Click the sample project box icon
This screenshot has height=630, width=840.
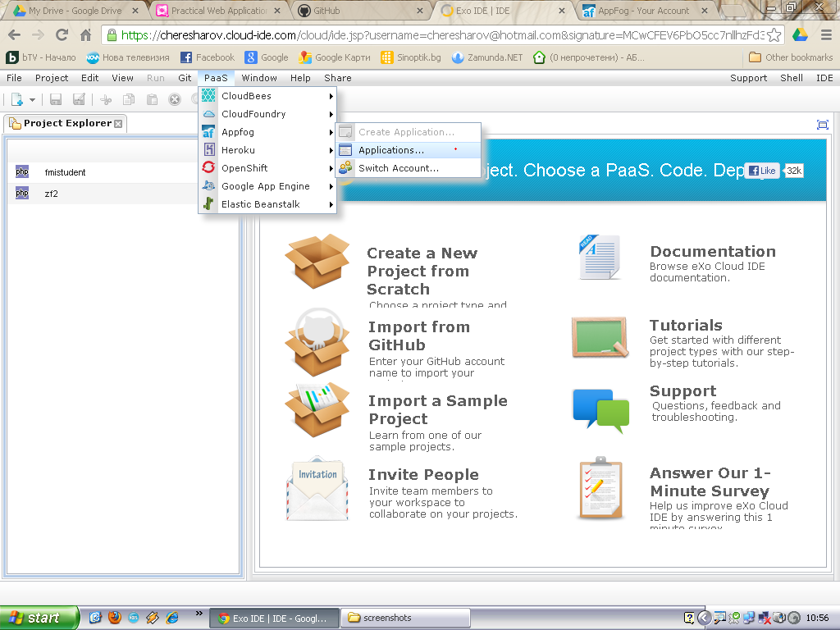click(317, 410)
